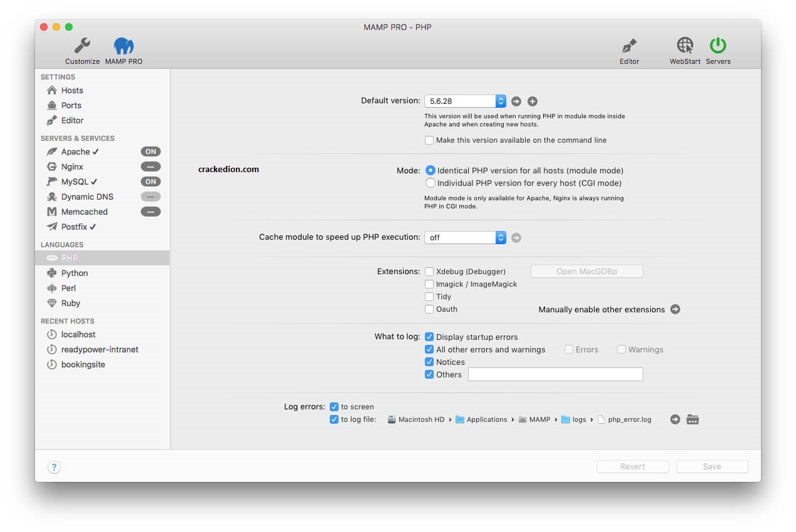Open the Customize toolbar tool
796x532 pixels.
[x=82, y=51]
